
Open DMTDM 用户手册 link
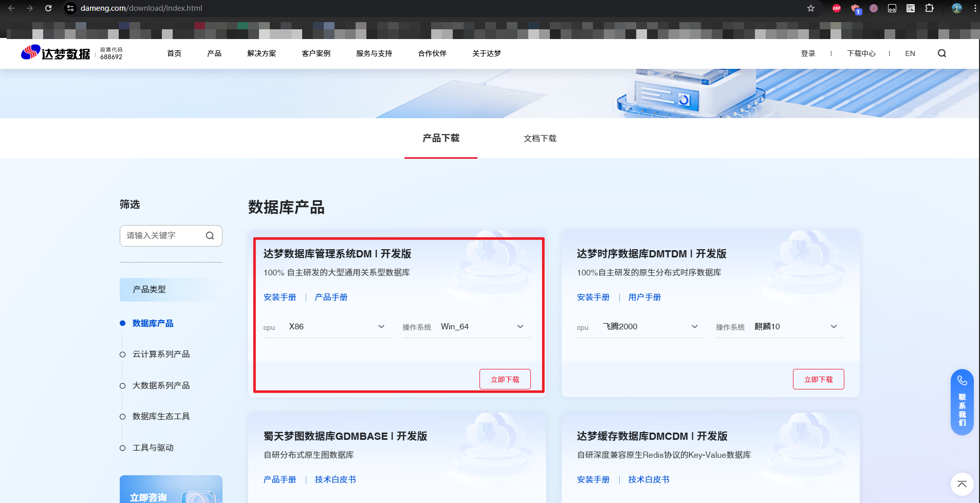coord(645,297)
